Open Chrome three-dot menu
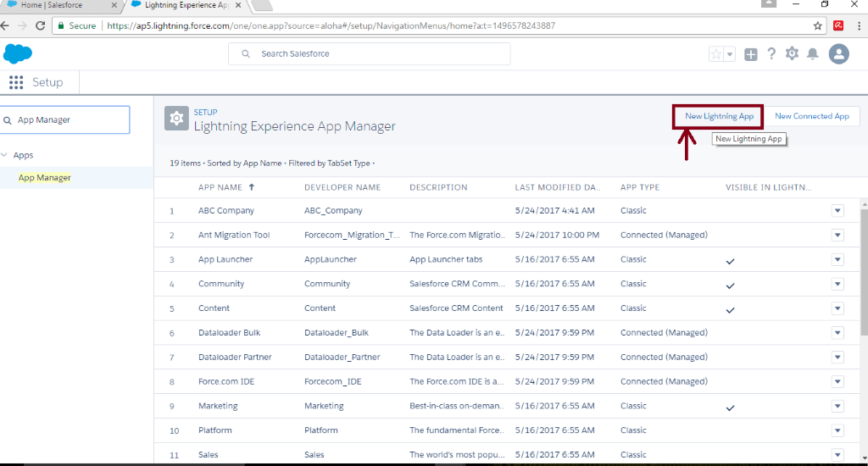Viewport: 868px width, 466px height. point(860,25)
